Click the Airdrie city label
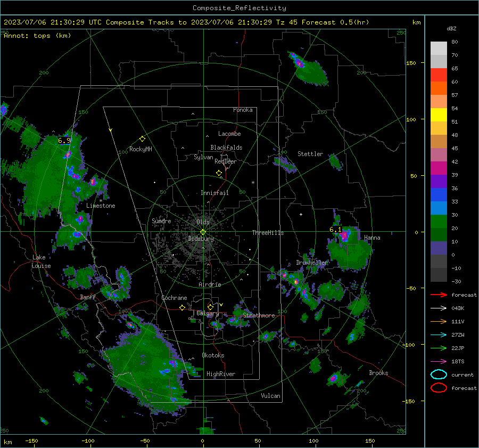This screenshot has width=479, height=448. coord(210,284)
